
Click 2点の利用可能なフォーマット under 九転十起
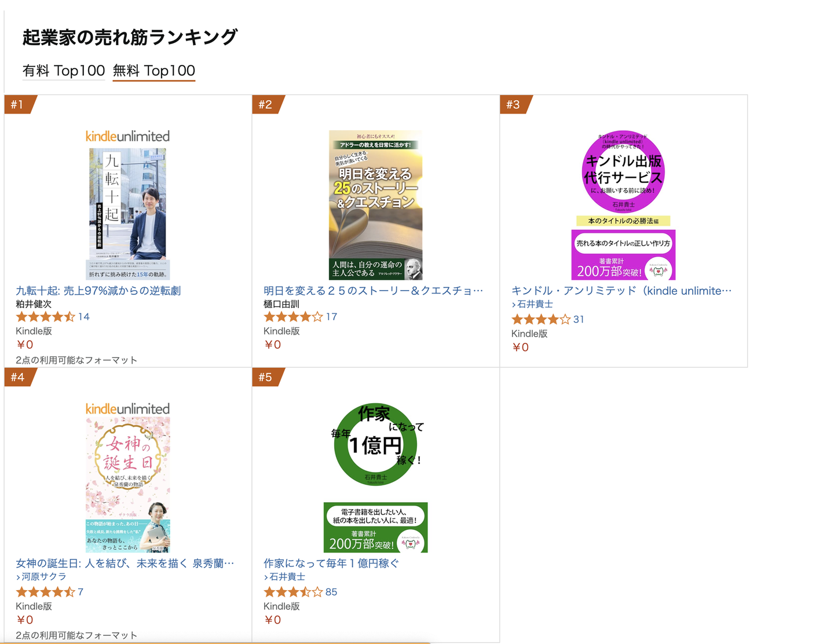pos(76,360)
